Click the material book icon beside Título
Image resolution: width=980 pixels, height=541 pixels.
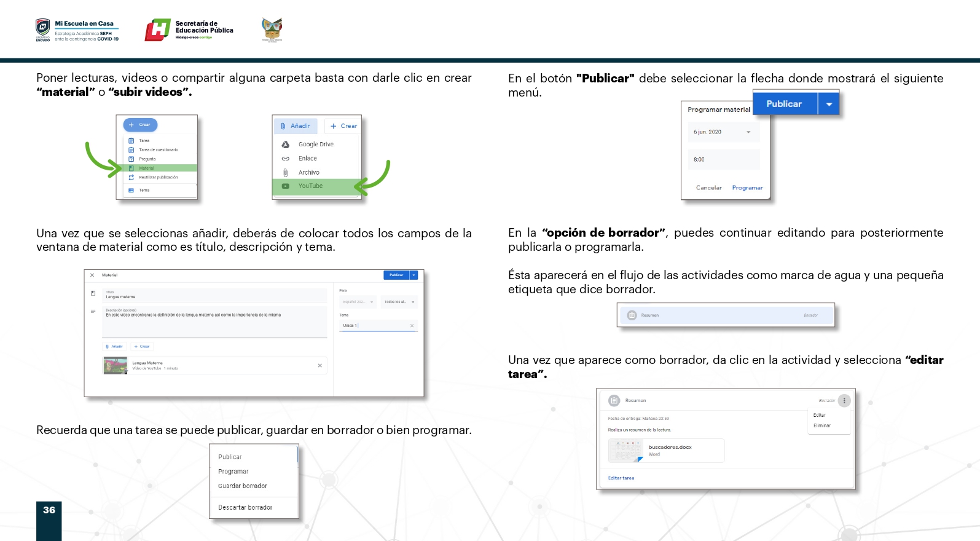(93, 293)
